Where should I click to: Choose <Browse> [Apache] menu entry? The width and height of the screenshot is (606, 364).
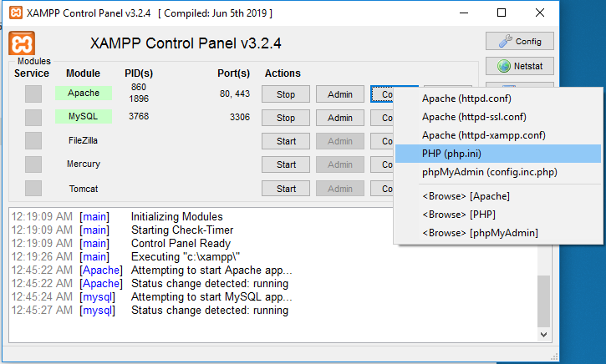click(498, 196)
